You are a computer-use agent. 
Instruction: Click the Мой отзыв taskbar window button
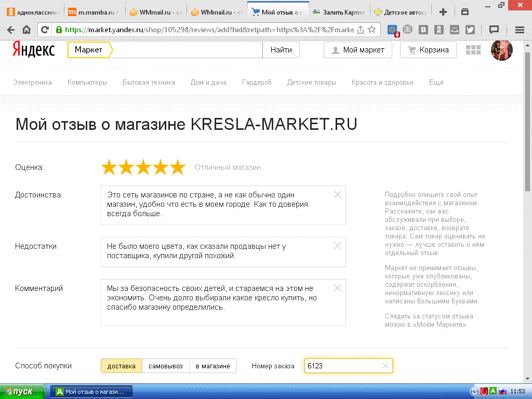(x=91, y=392)
